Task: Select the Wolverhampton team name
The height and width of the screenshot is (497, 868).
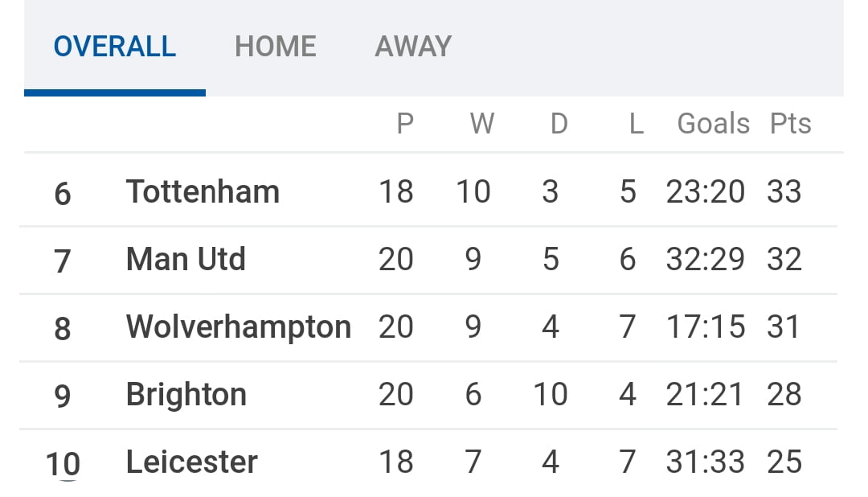Action: tap(238, 327)
